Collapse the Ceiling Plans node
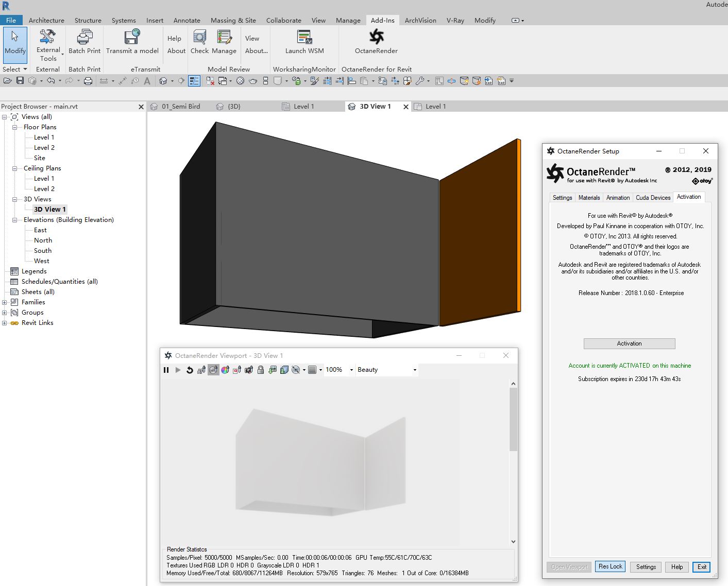Screen dimensions: 728x586 [15, 168]
